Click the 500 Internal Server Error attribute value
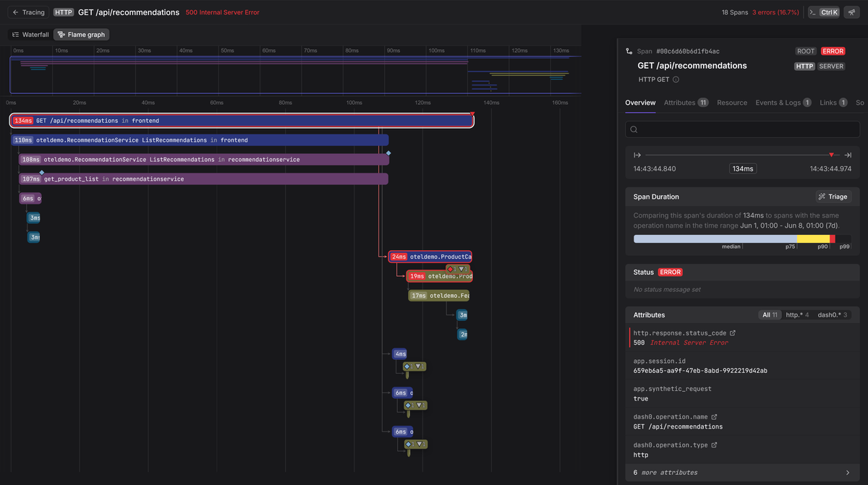Screen dimensions: 868x485 681,343
